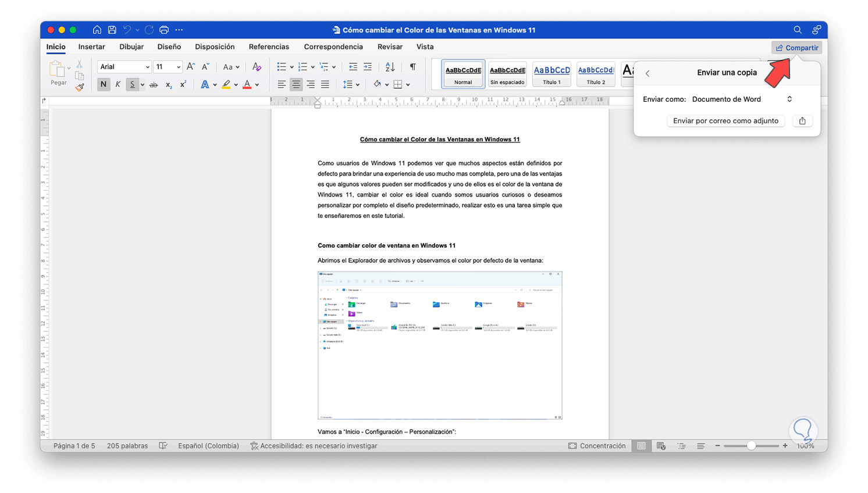Toggle underline formatting (S)

[x=133, y=85]
